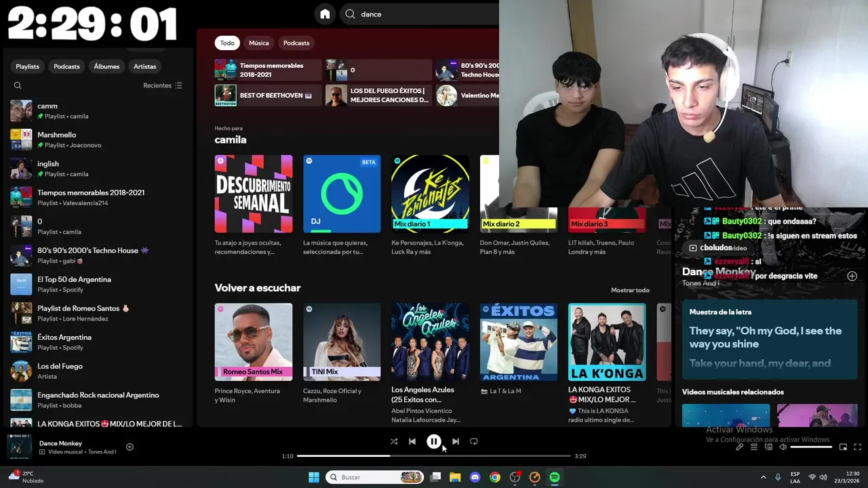868x488 pixels.
Task: Add Dance Monkey via right panel plus icon
Action: pos(852,276)
